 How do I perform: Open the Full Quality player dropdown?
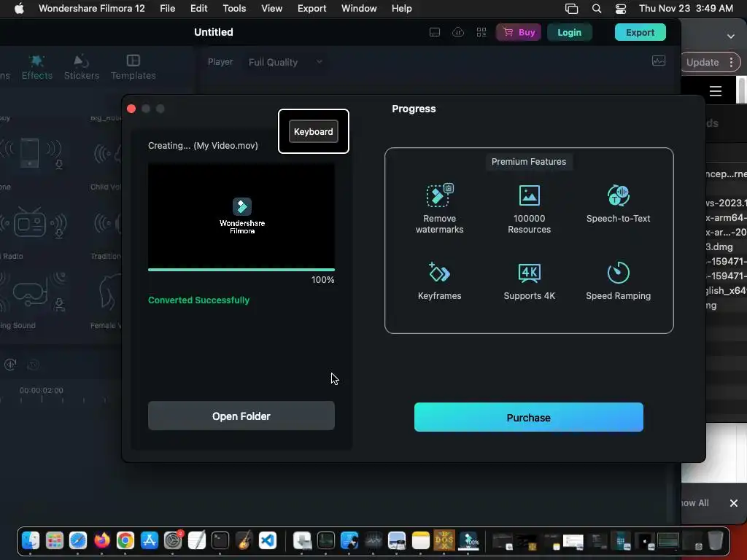point(285,62)
